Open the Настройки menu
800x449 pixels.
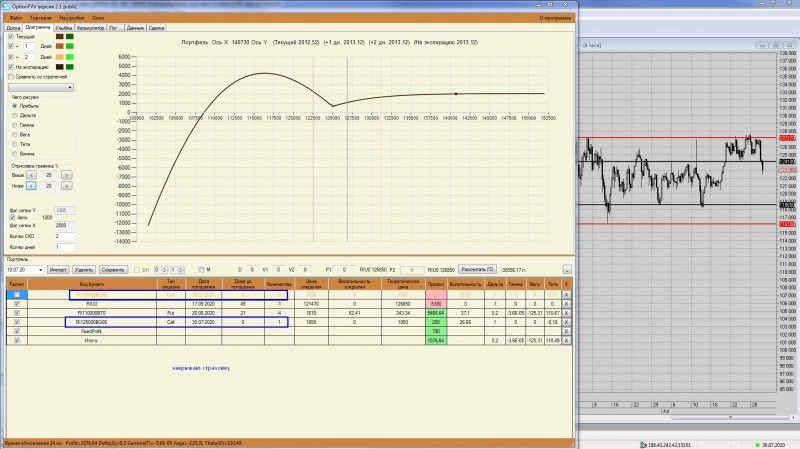tap(71, 18)
